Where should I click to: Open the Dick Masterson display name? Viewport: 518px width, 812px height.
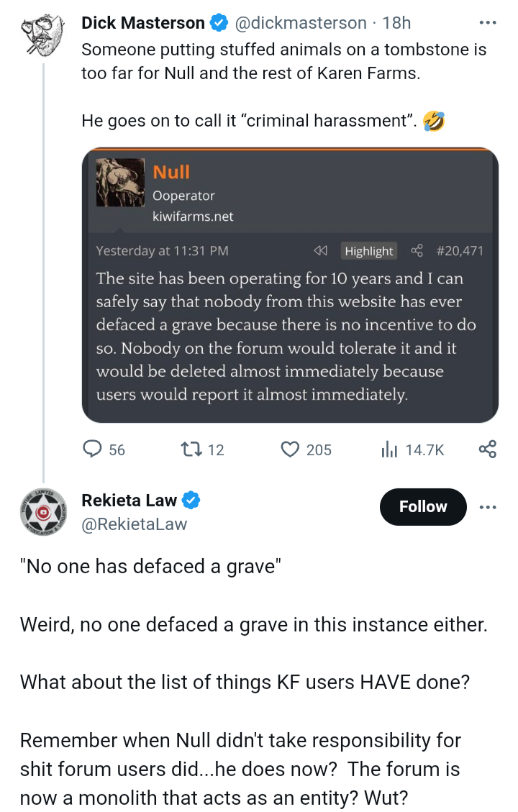pos(142,23)
